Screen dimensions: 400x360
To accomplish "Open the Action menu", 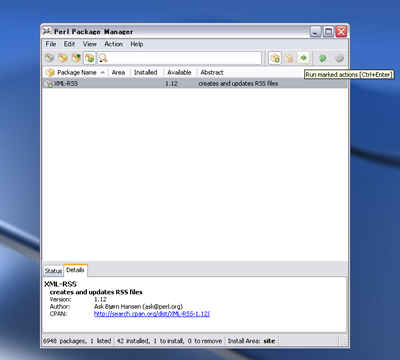I will pyautogui.click(x=114, y=44).
